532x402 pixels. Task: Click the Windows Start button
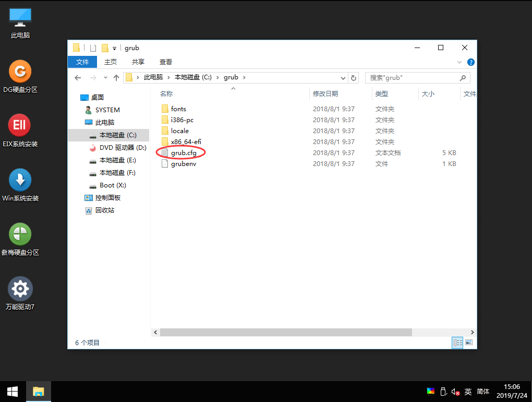coord(13,392)
